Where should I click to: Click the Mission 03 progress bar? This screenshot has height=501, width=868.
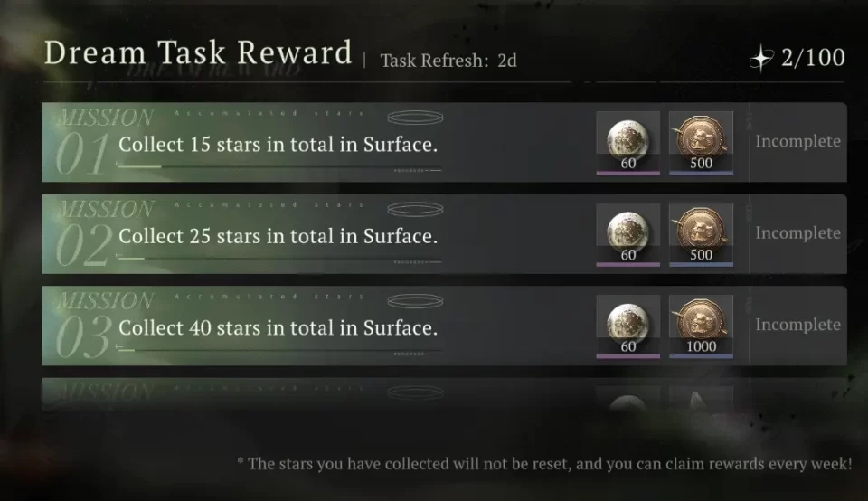271,350
